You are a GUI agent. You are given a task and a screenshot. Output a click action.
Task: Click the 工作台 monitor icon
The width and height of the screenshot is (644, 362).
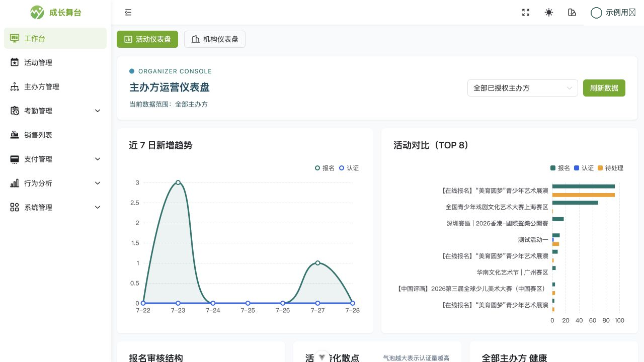click(x=15, y=38)
